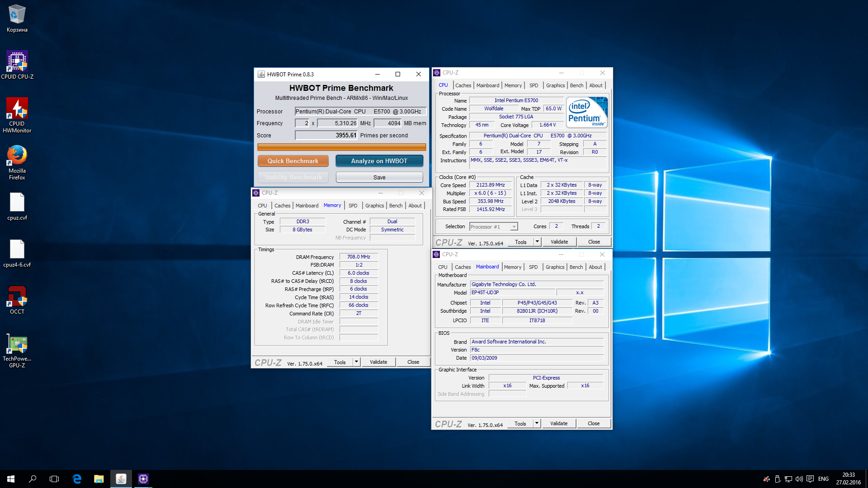Screen dimensions: 868x488
Task: Save the HWBOT Prime result
Action: (379, 178)
